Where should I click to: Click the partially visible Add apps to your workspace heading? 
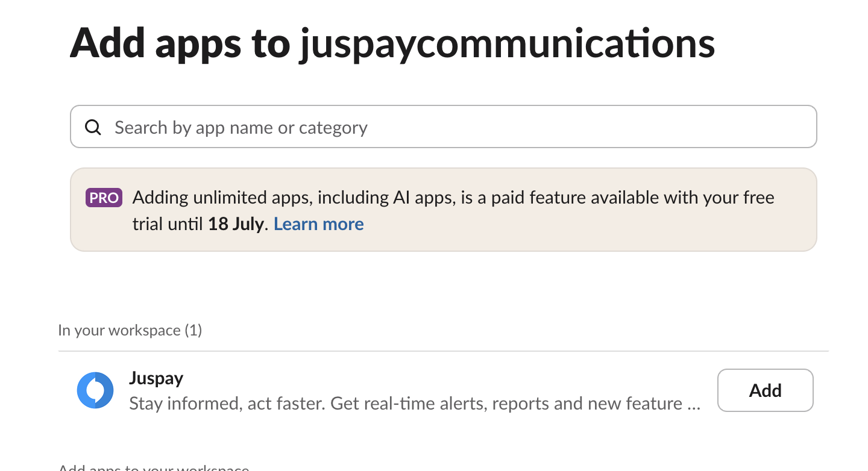point(154,468)
